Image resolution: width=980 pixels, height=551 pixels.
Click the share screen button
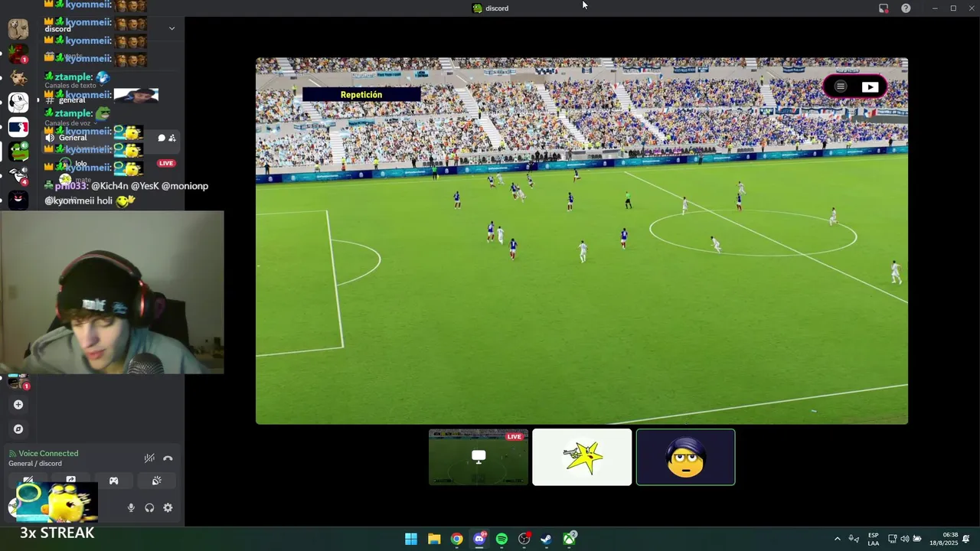point(70,481)
